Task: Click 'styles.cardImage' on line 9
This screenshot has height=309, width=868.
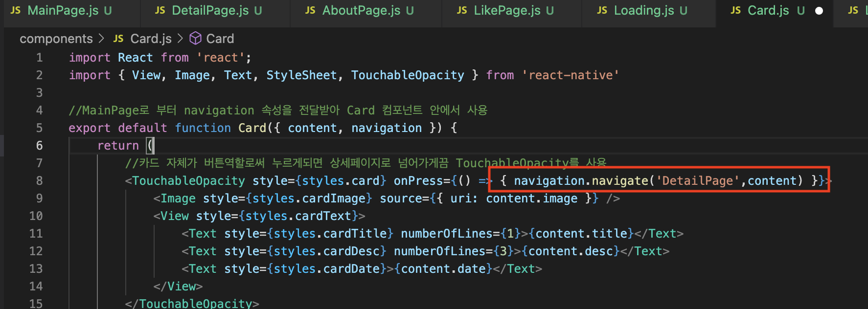Action: 309,199
